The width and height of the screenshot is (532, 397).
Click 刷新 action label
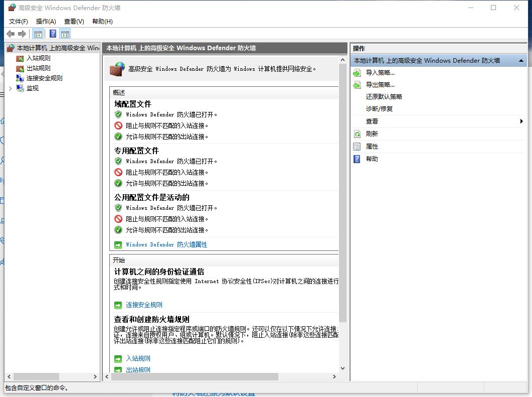[372, 134]
